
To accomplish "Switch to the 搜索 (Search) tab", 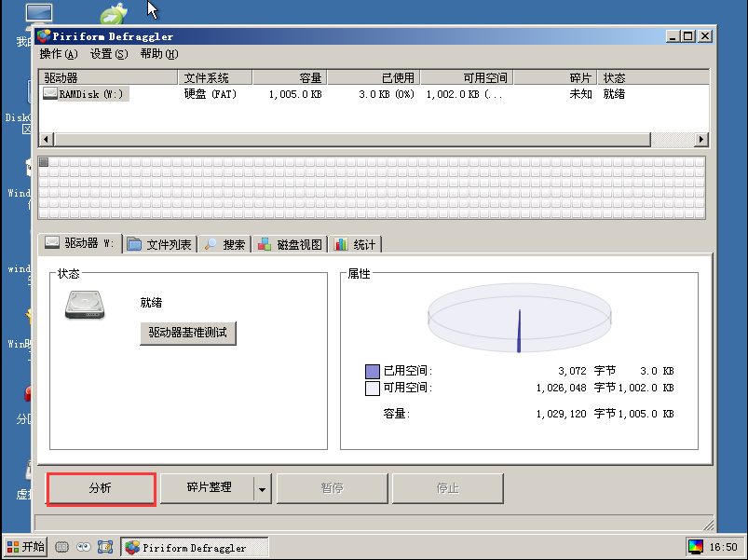I will click(224, 244).
